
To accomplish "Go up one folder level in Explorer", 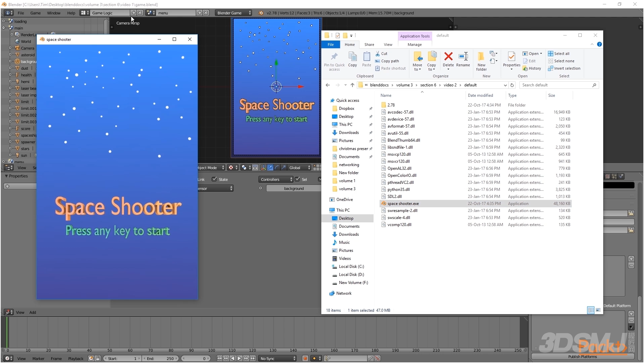I will [x=352, y=85].
